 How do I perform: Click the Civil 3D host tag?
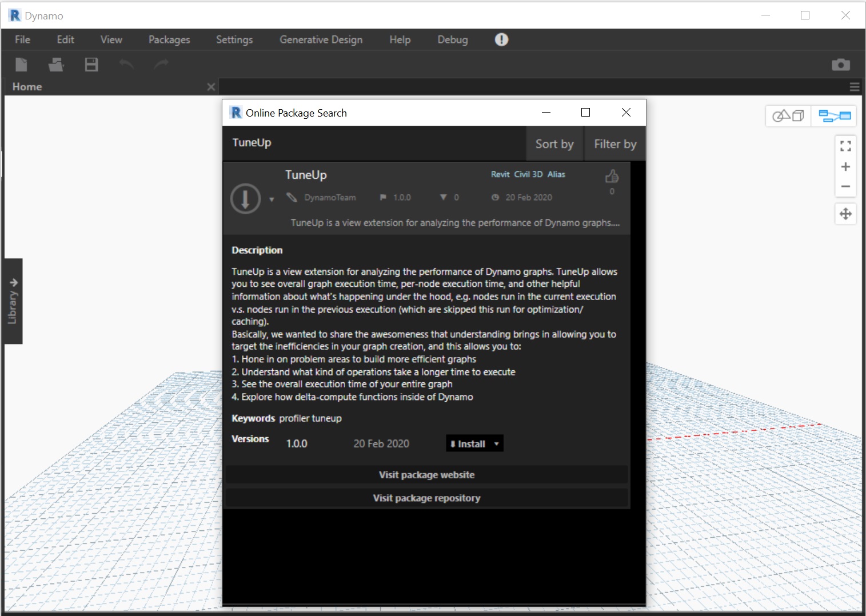528,174
